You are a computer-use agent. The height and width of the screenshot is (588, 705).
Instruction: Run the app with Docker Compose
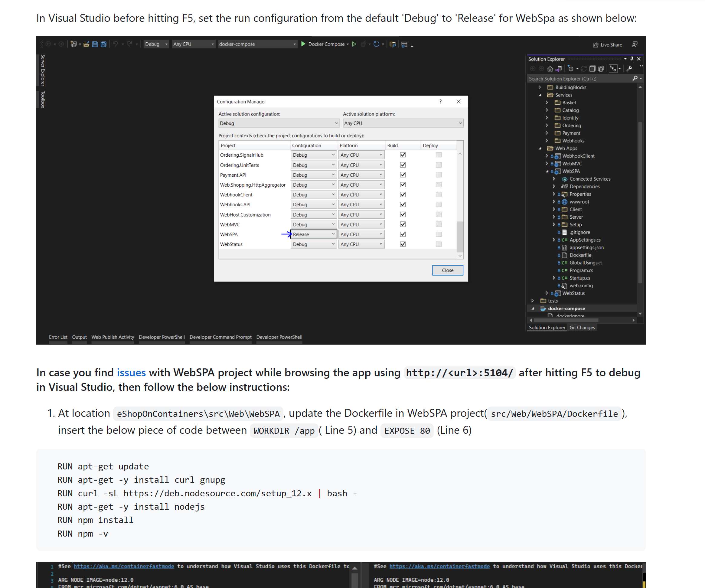coord(303,44)
